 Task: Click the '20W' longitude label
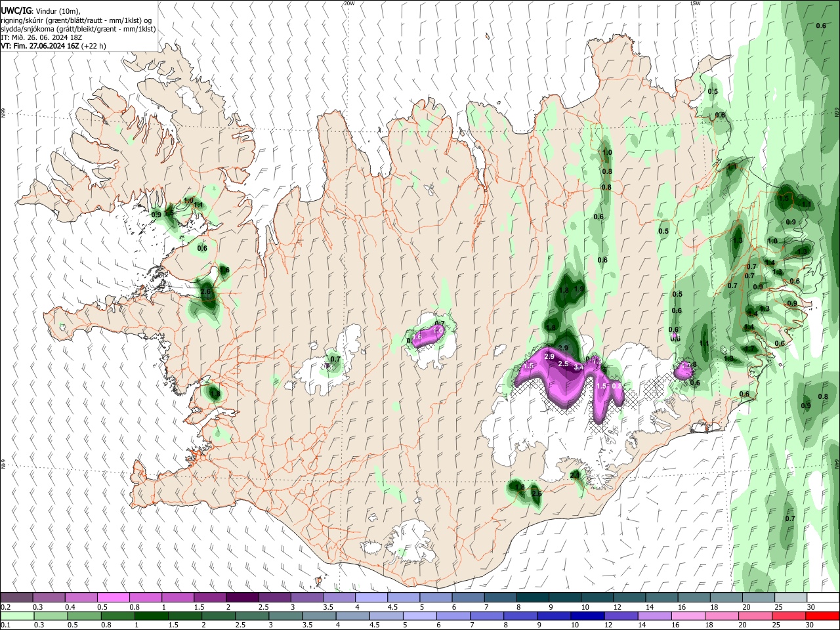click(x=349, y=3)
